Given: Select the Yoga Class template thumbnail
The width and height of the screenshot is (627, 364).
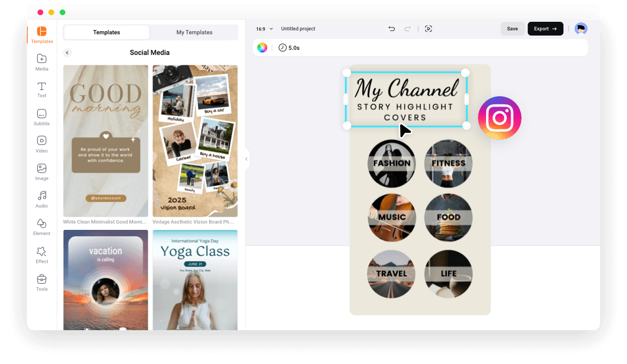Looking at the screenshot, I should (195, 280).
